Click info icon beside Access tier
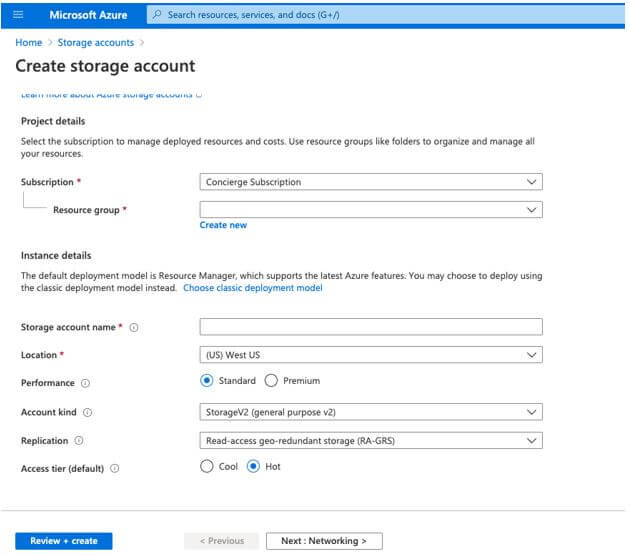Screen dimensions: 630x556 [x=115, y=468]
